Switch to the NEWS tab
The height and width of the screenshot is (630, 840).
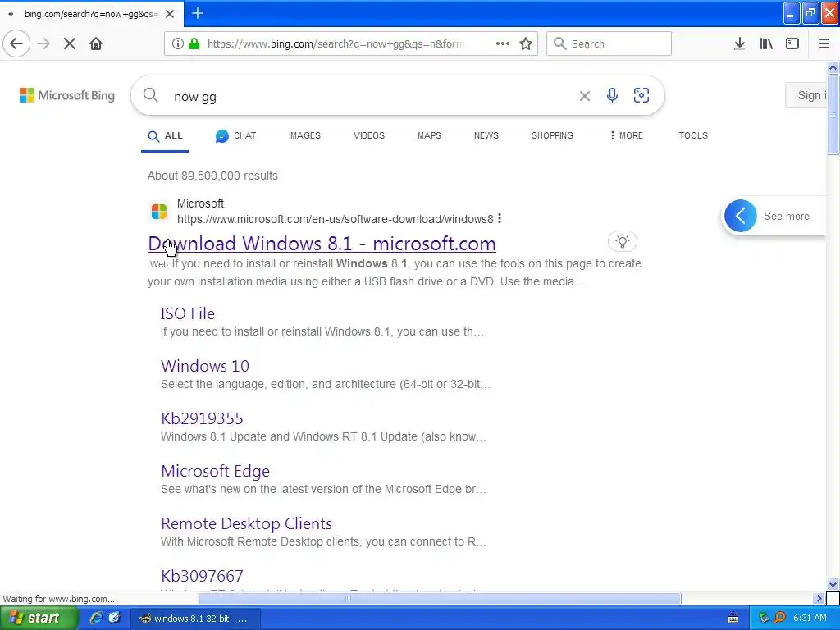(x=486, y=135)
